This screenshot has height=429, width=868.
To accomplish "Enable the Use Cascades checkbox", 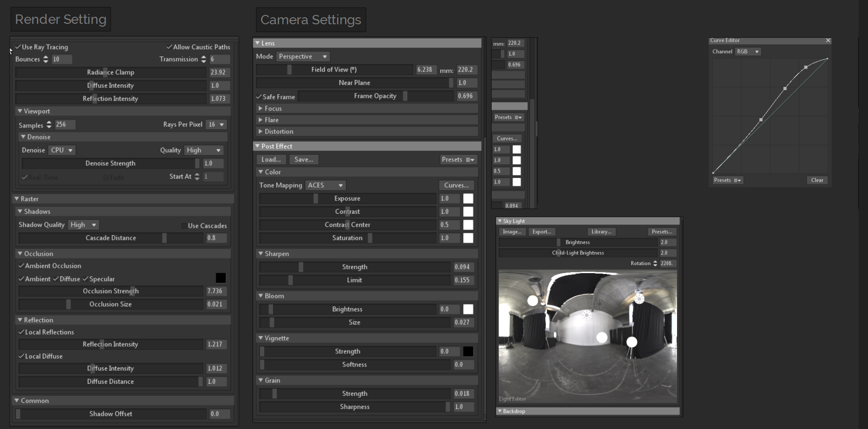I will pos(184,226).
